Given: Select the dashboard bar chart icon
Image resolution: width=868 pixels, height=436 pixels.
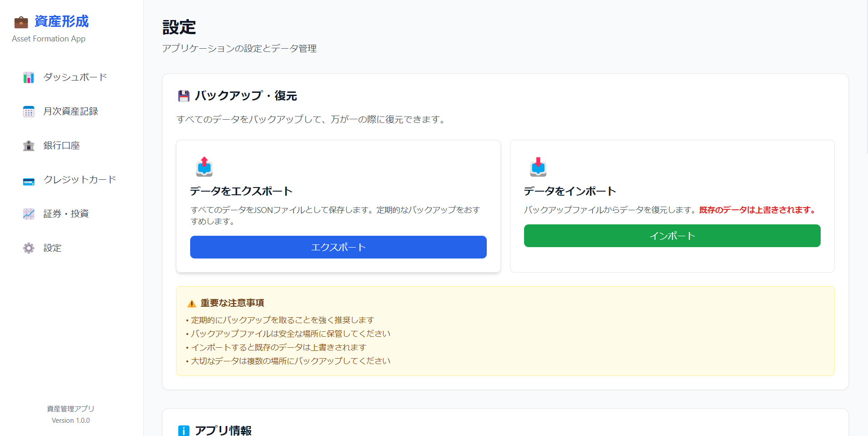Looking at the screenshot, I should (x=28, y=77).
